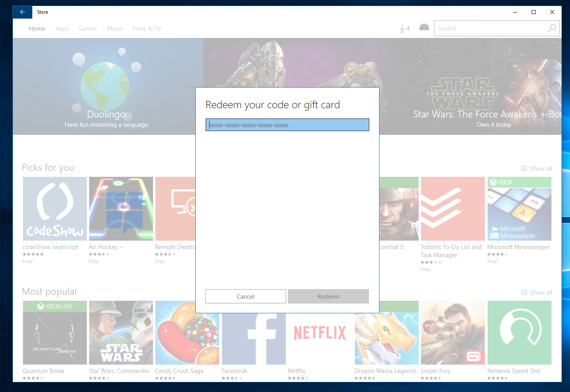Open the user account avatar
Viewport: 570px width, 392px height.
pos(424,28)
